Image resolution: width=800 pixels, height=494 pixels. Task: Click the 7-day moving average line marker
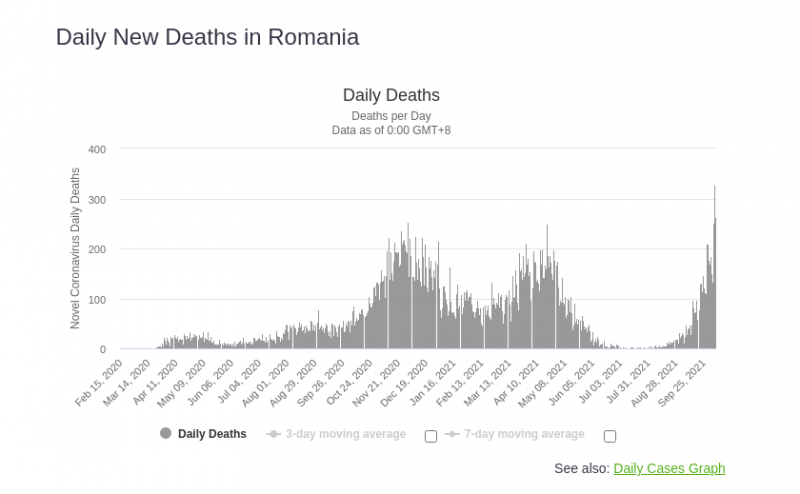click(x=451, y=434)
